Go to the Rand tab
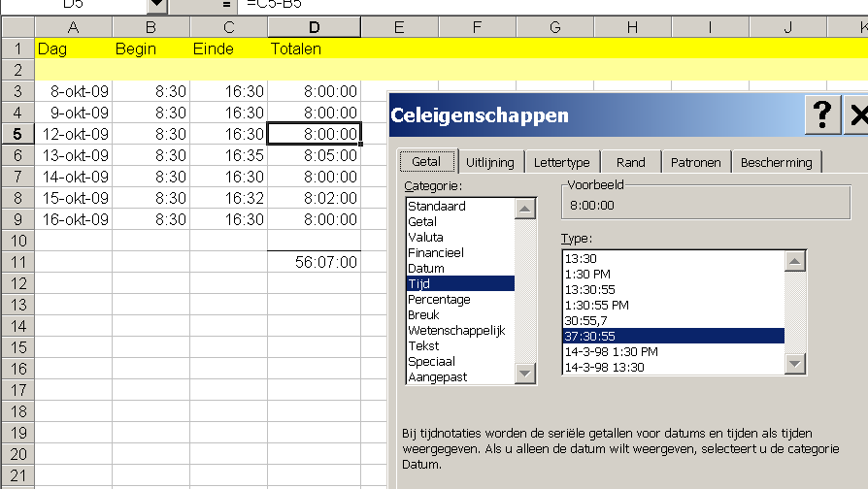Image resolution: width=868 pixels, height=489 pixels. pos(630,162)
